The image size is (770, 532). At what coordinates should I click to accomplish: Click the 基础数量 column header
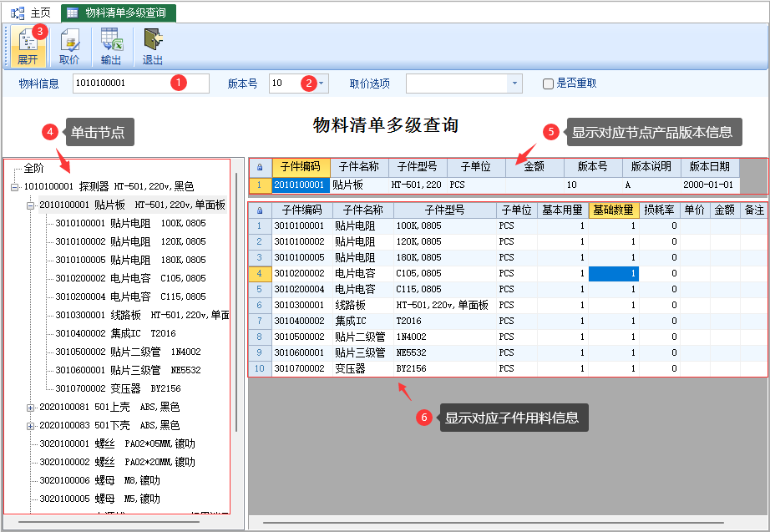[613, 210]
